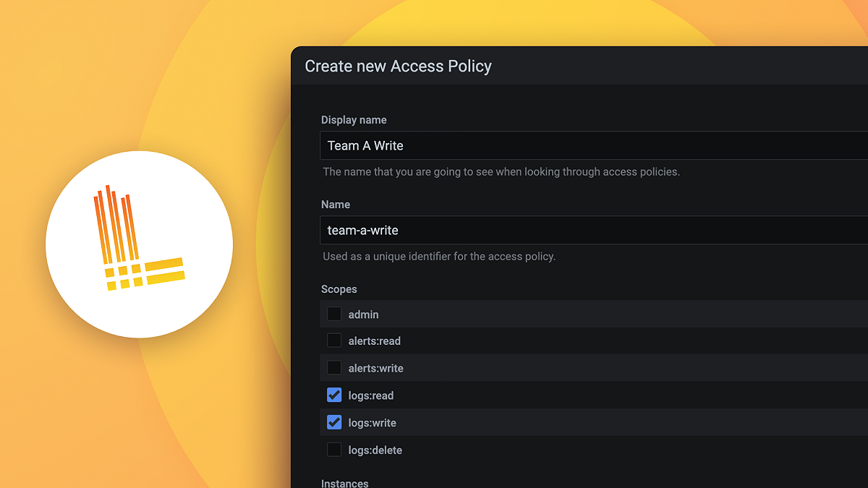Click the 'Display name' field label

point(354,120)
